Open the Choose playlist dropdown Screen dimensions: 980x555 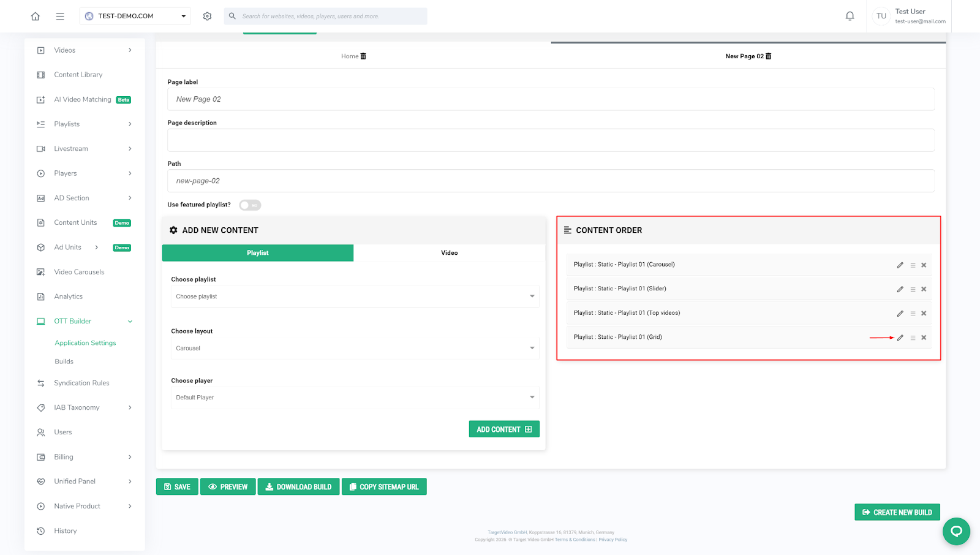click(x=355, y=296)
